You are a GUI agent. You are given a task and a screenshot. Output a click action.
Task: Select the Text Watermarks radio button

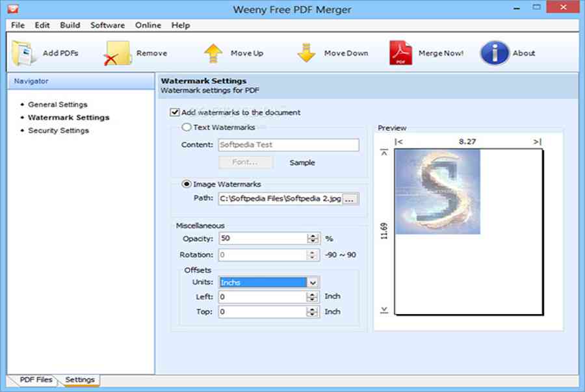186,127
